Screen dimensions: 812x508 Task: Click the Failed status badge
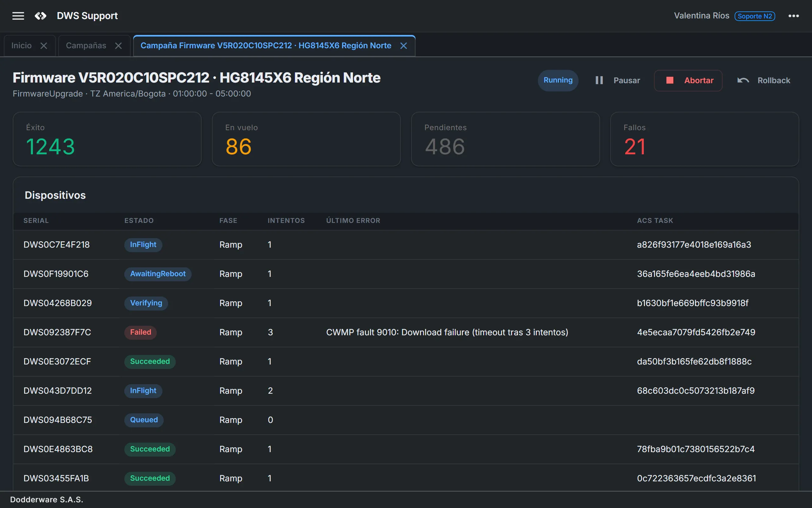pos(141,332)
